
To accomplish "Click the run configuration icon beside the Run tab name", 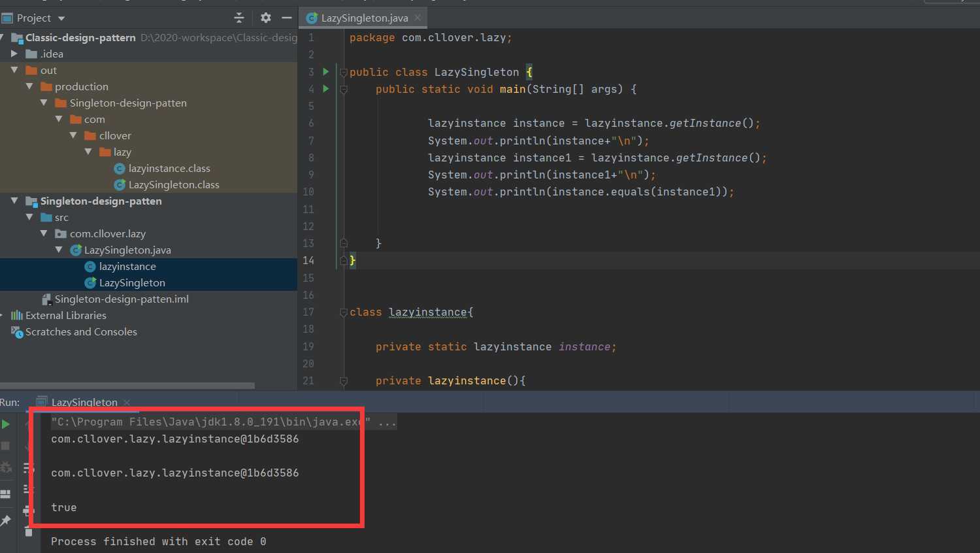I will [x=42, y=401].
